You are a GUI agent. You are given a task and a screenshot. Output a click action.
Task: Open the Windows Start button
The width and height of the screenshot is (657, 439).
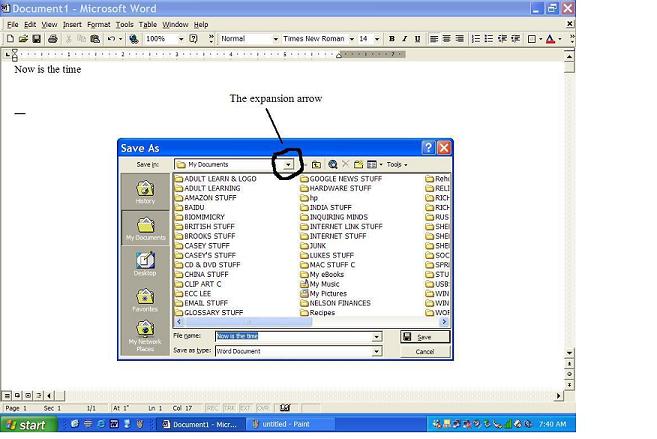pos(27,425)
